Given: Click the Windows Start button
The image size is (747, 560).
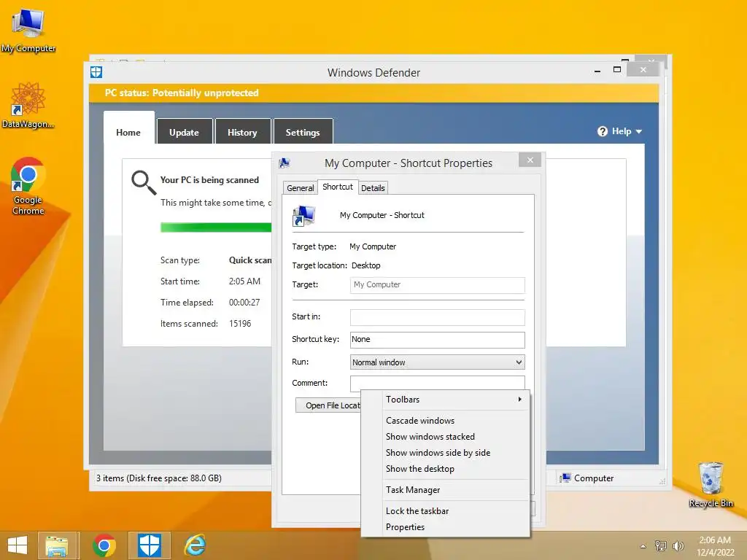Looking at the screenshot, I should (x=18, y=545).
